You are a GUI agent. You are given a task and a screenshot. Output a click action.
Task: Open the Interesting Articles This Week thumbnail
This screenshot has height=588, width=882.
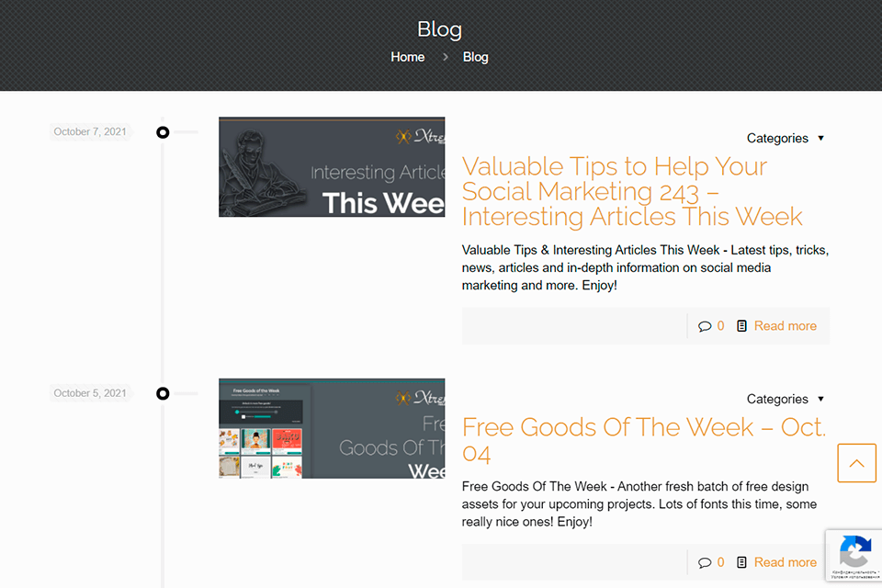pyautogui.click(x=332, y=167)
